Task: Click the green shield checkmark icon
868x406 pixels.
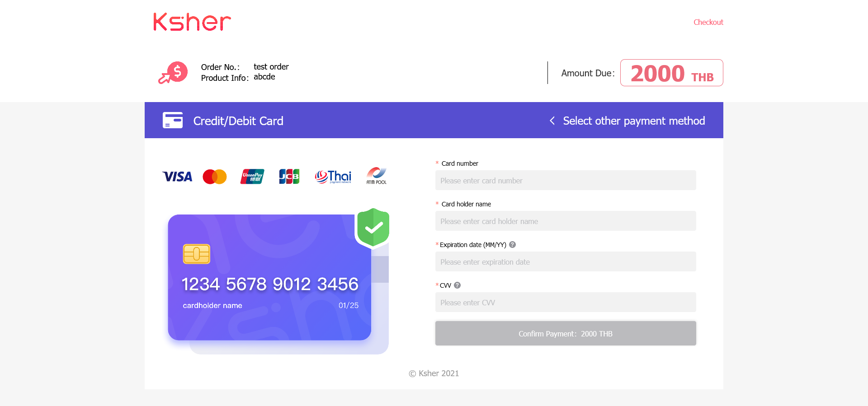Action: point(373,227)
